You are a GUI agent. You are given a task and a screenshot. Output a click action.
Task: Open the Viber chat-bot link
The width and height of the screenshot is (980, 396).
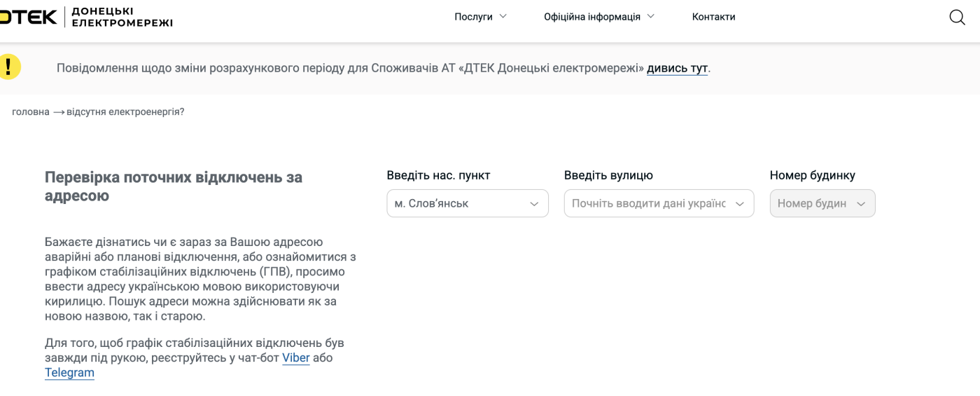click(295, 357)
